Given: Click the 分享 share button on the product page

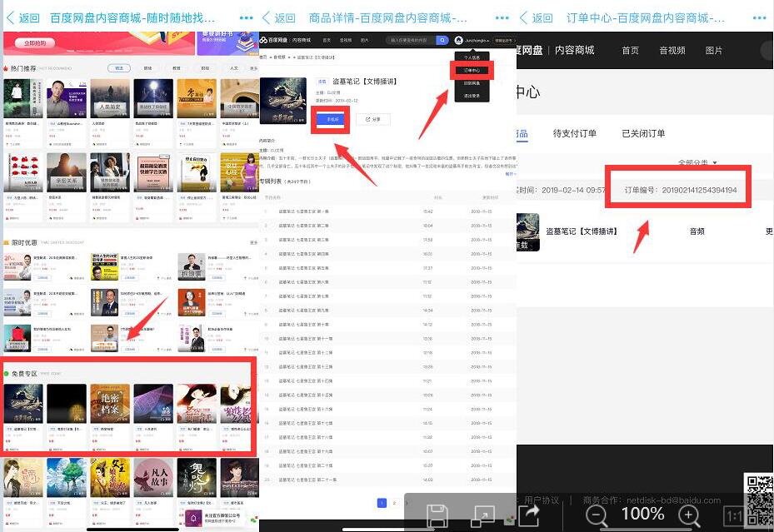Looking at the screenshot, I should pos(373,119).
